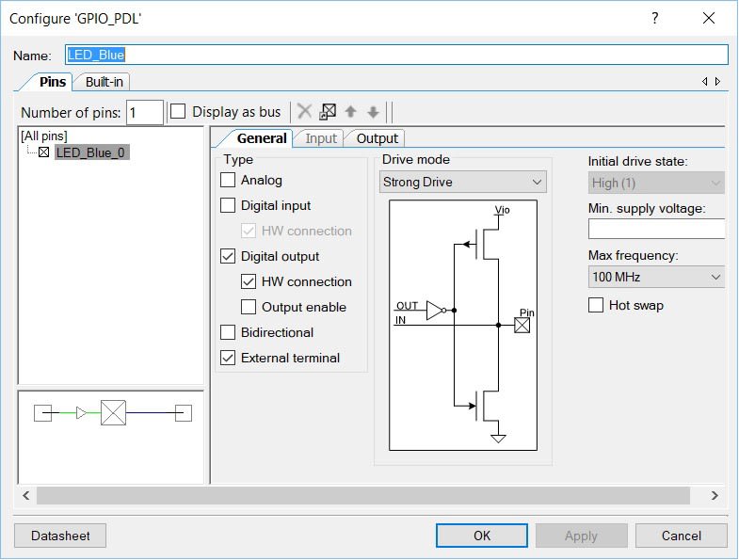Image resolution: width=739 pixels, height=560 pixels.
Task: Click the move pin down arrow icon
Action: [373, 112]
